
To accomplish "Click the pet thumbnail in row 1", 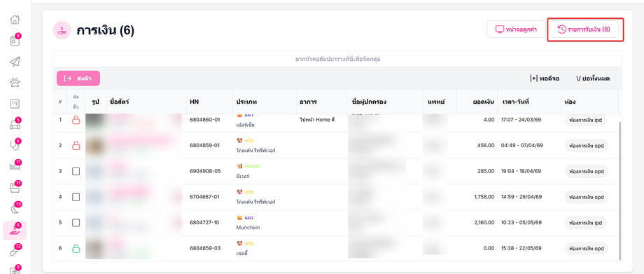I will [x=95, y=120].
